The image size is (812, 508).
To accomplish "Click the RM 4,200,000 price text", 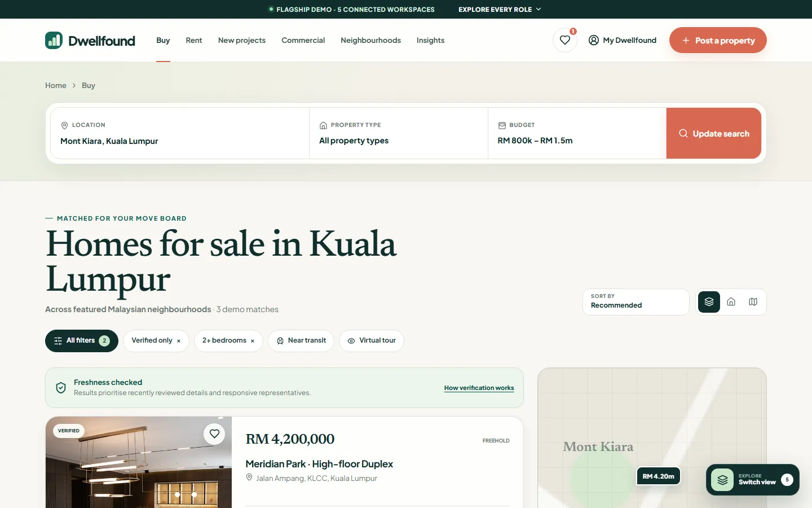I will (x=290, y=439).
